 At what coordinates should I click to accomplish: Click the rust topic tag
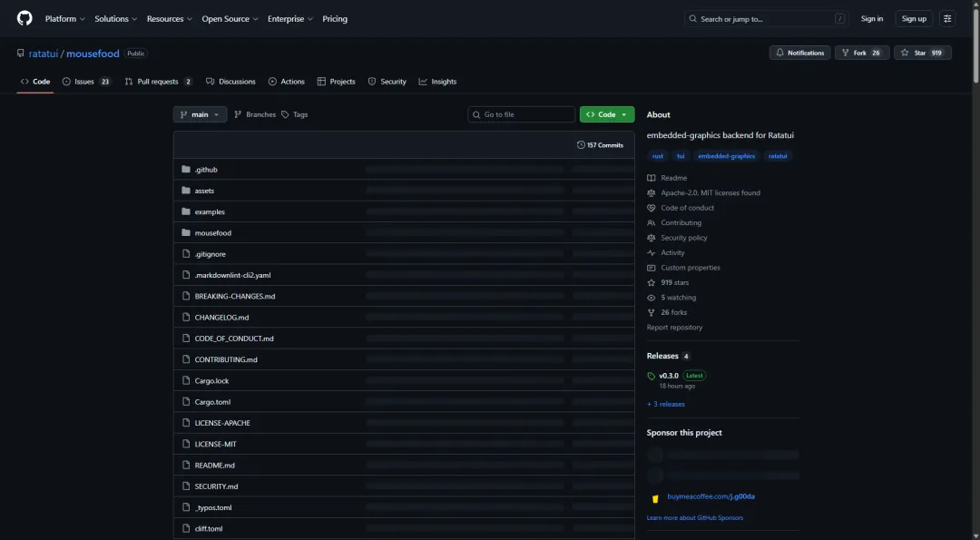point(658,156)
